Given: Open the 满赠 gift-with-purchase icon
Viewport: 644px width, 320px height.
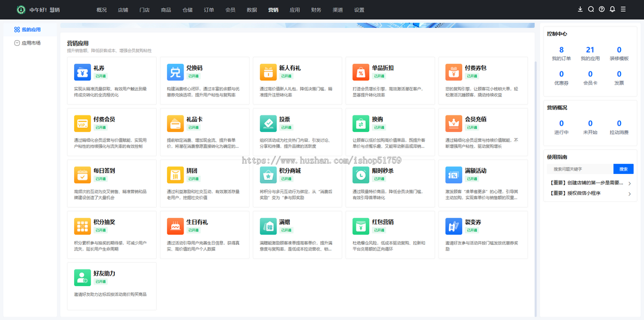Looking at the screenshot, I should [x=268, y=226].
